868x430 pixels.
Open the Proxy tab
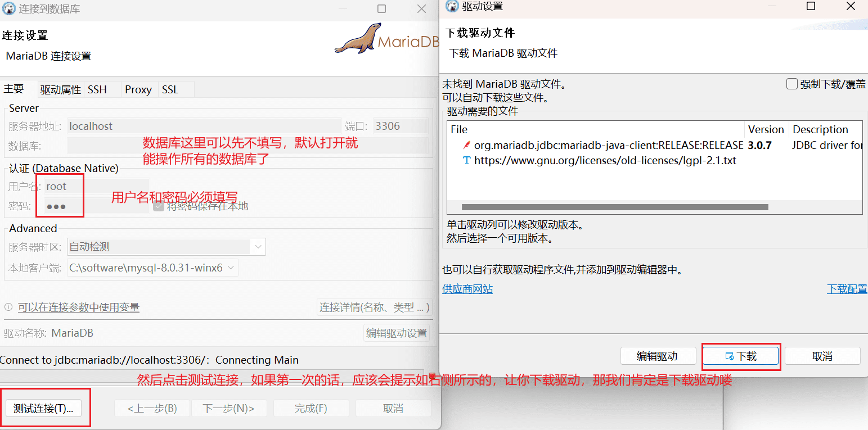tap(138, 89)
